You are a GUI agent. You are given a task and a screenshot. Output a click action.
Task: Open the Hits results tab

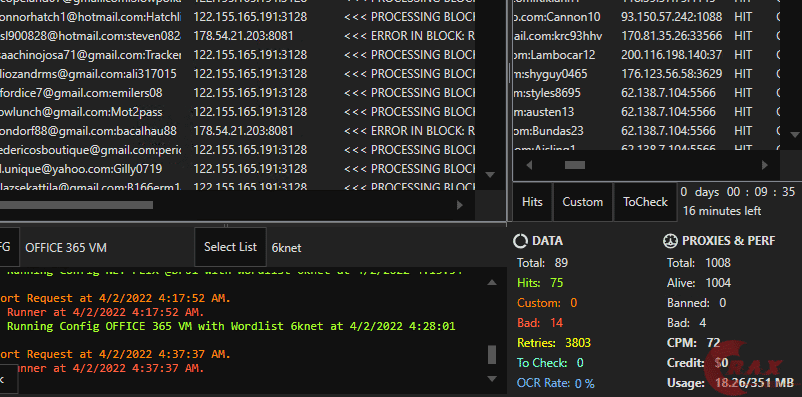tap(532, 202)
